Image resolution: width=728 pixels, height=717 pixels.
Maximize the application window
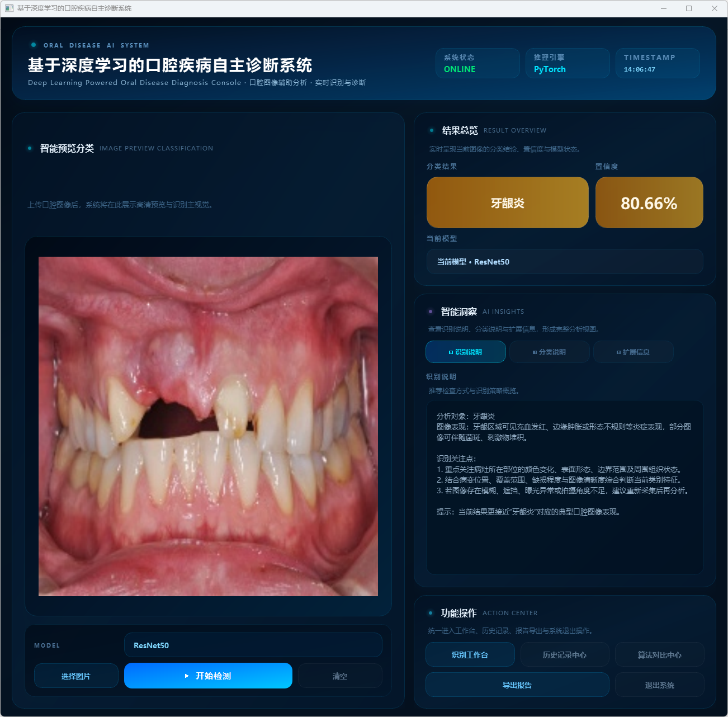pyautogui.click(x=689, y=8)
